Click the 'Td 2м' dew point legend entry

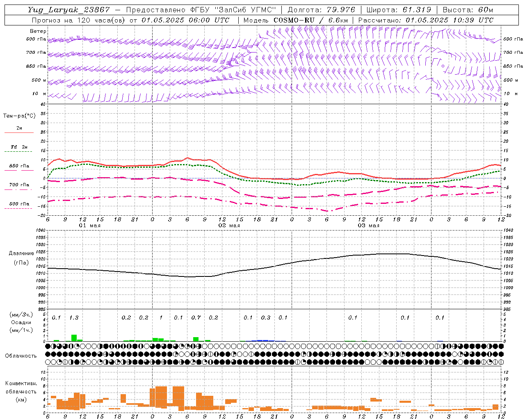pyautogui.click(x=19, y=147)
